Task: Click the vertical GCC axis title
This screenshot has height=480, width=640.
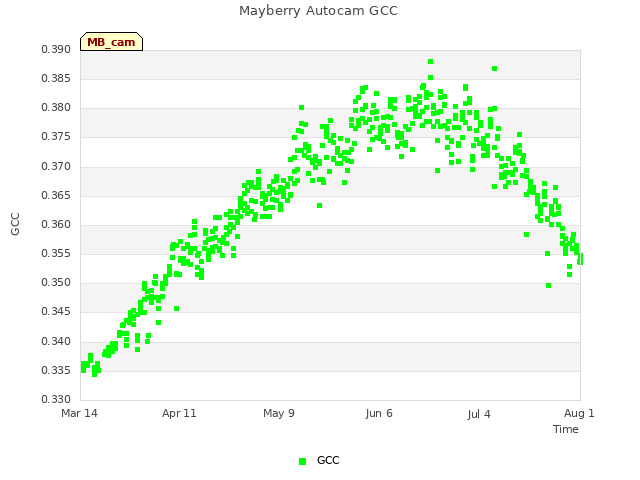Action: [15, 224]
